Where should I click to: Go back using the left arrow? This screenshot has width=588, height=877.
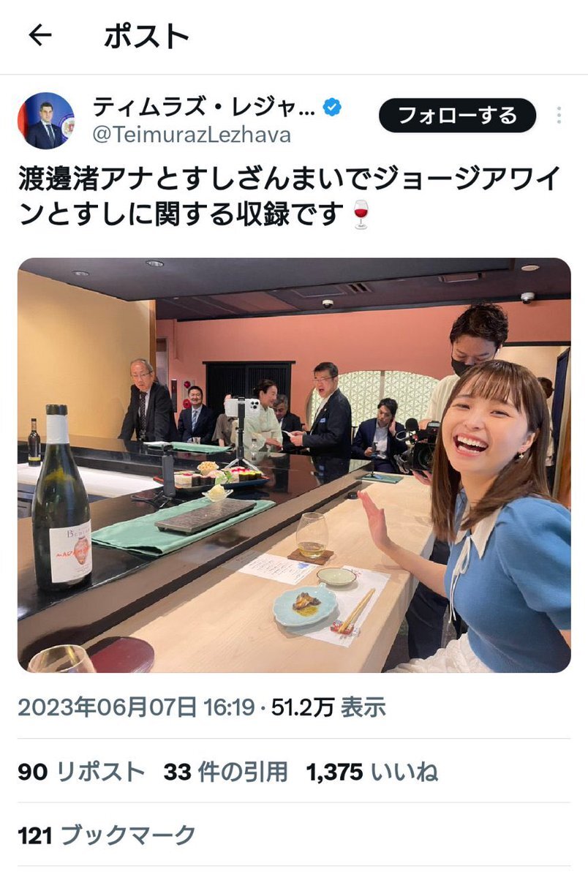tap(39, 37)
